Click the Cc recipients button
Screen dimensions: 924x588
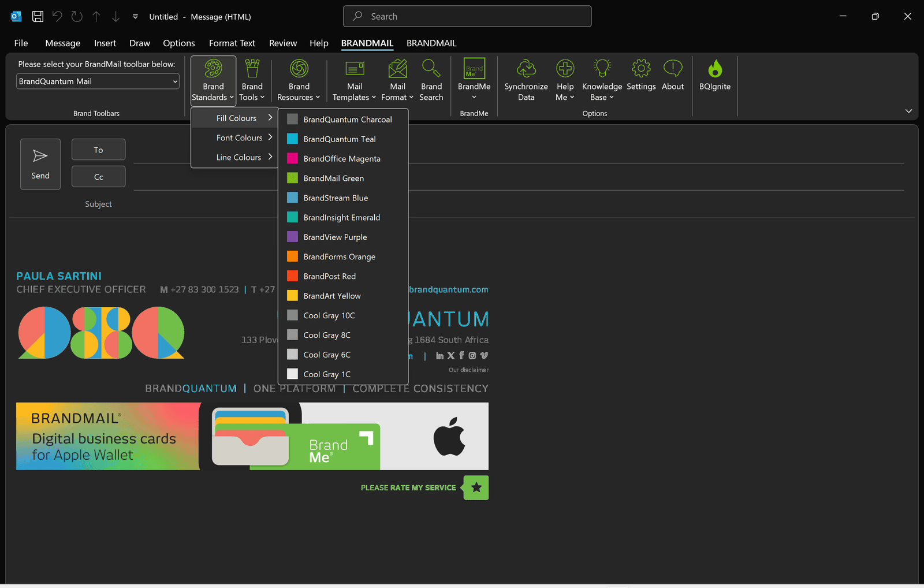98,177
